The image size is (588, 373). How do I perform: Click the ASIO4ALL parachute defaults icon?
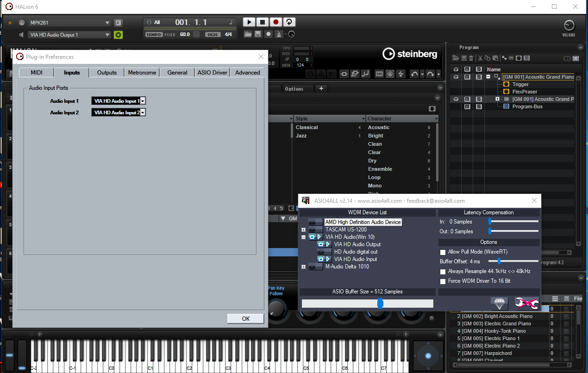[499, 304]
